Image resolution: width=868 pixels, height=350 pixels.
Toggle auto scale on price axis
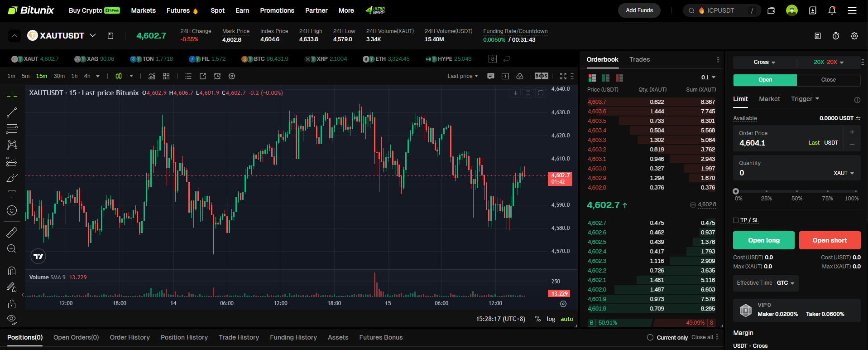click(567, 319)
